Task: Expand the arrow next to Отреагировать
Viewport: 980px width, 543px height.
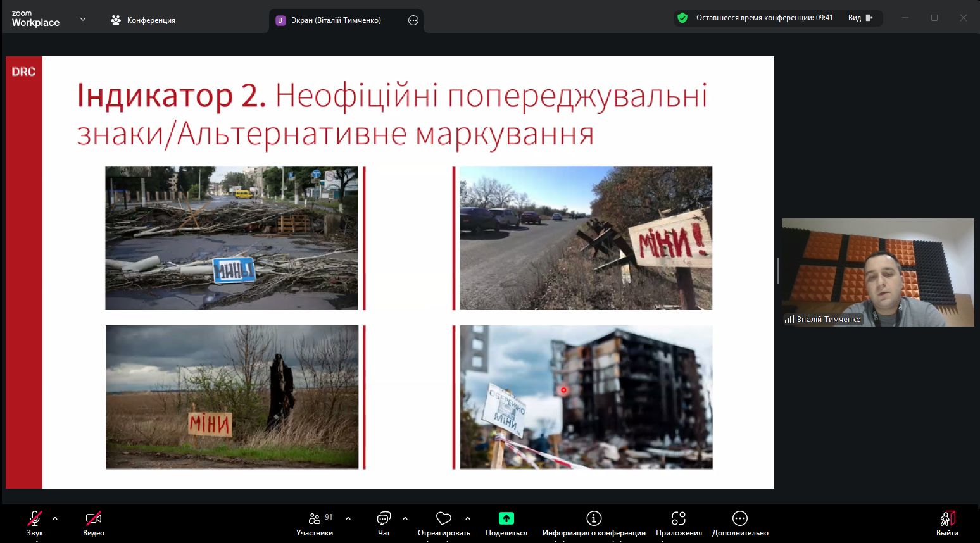Action: click(468, 518)
